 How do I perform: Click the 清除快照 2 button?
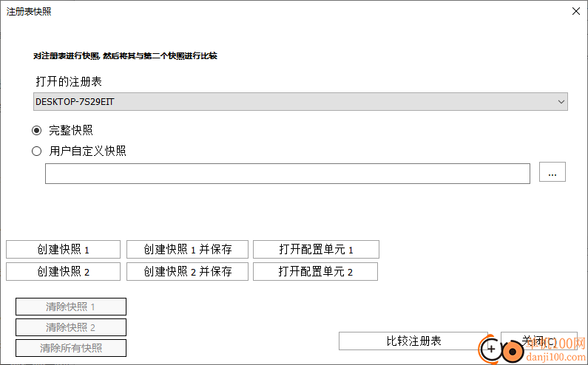[71, 327]
